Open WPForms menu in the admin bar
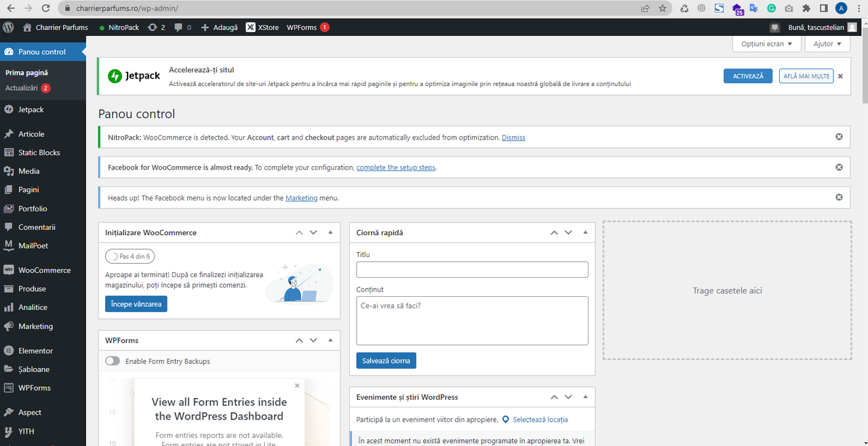The height and width of the screenshot is (446, 868). [308, 27]
